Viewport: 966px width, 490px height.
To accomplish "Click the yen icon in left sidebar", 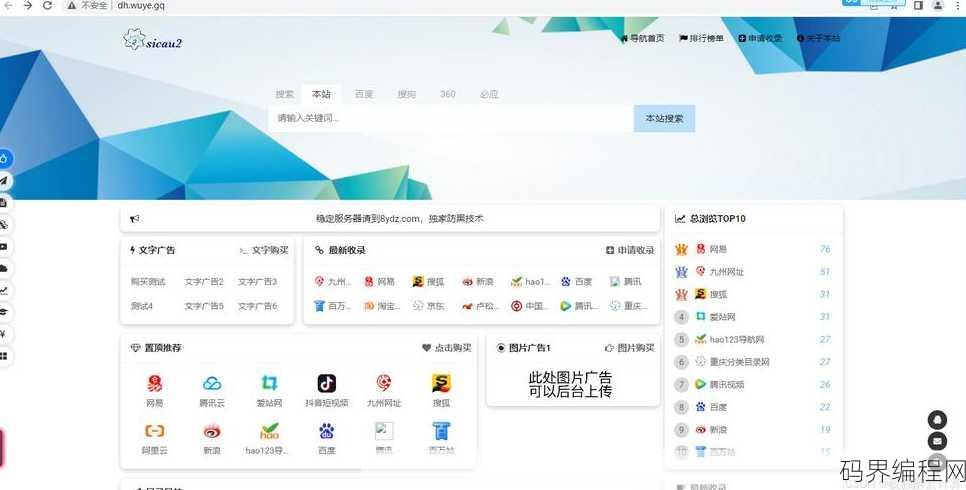I will coord(4,334).
